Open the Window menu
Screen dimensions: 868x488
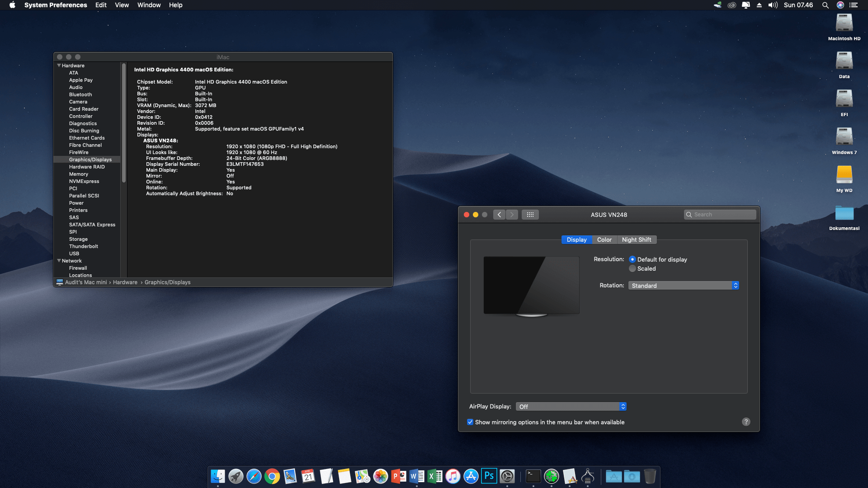point(149,5)
